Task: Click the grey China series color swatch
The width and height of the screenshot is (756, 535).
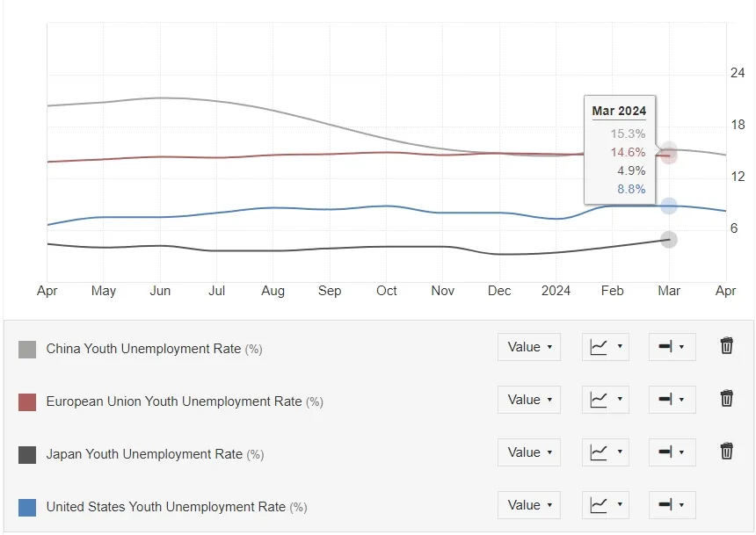Action: coord(27,350)
